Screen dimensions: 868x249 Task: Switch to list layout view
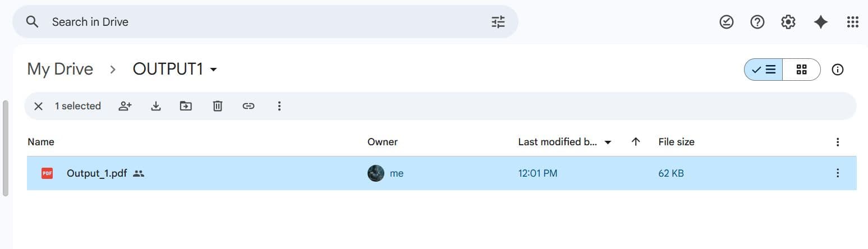click(x=764, y=70)
